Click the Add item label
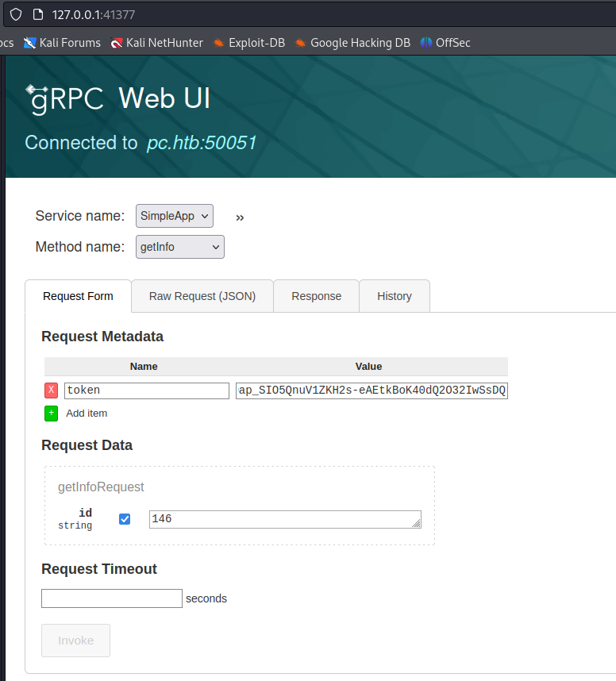The image size is (616, 681). [87, 413]
